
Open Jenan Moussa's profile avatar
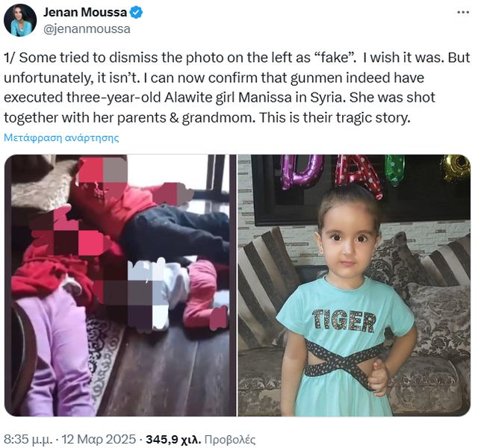point(20,20)
